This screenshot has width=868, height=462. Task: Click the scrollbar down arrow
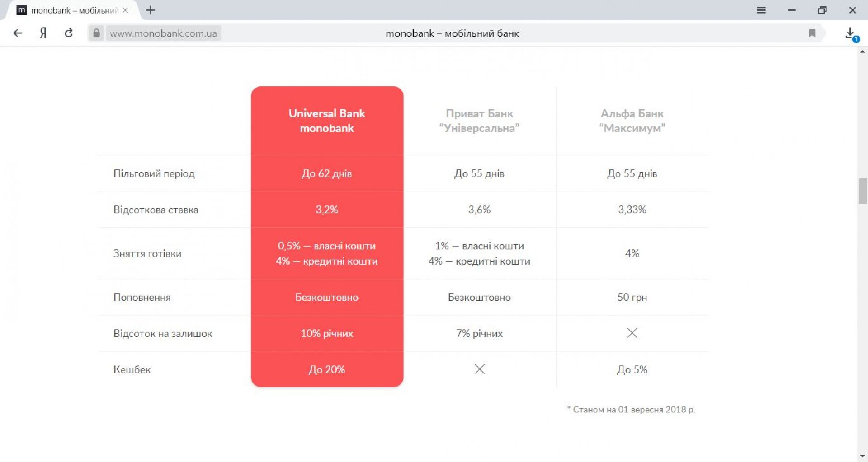862,456
